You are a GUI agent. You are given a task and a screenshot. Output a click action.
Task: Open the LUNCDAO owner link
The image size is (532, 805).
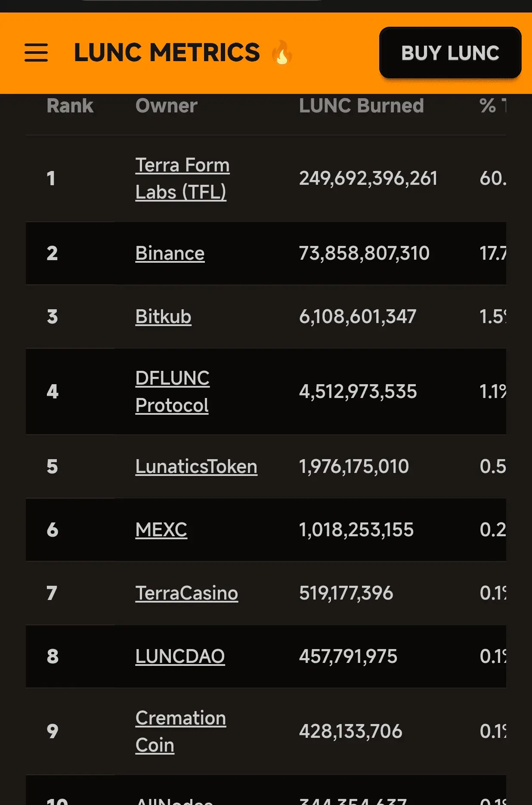[x=180, y=656]
